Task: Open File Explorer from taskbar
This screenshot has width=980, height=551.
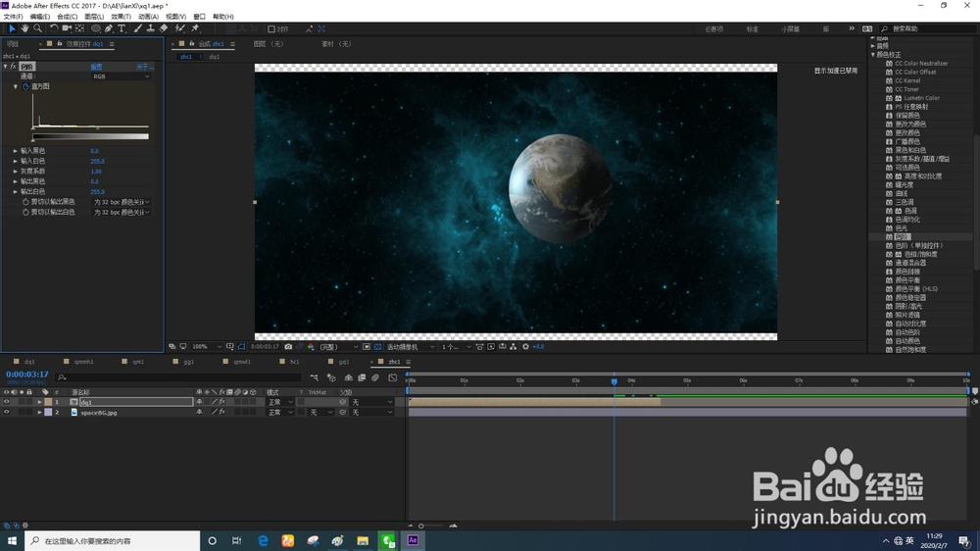Action: pyautogui.click(x=363, y=540)
